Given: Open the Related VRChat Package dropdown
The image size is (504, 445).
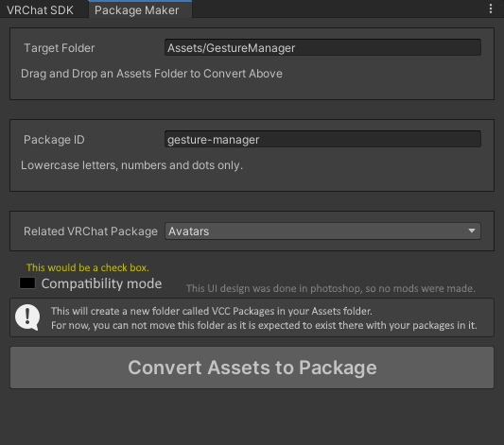Looking at the screenshot, I should (322, 231).
